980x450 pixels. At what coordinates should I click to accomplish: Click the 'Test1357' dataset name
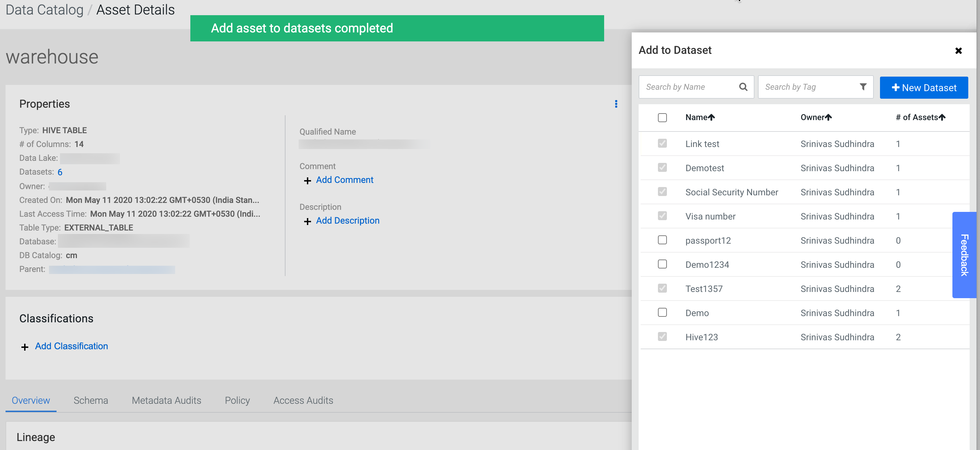pos(704,288)
